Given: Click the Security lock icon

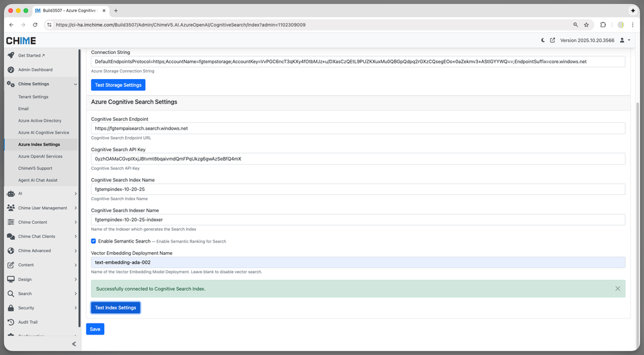Looking at the screenshot, I should [x=11, y=308].
